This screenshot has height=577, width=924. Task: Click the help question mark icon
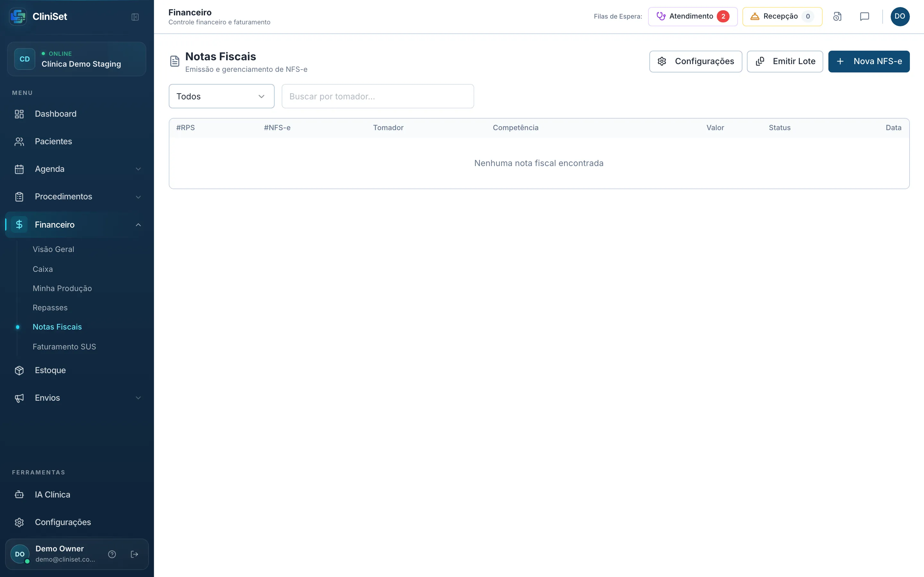point(112,554)
